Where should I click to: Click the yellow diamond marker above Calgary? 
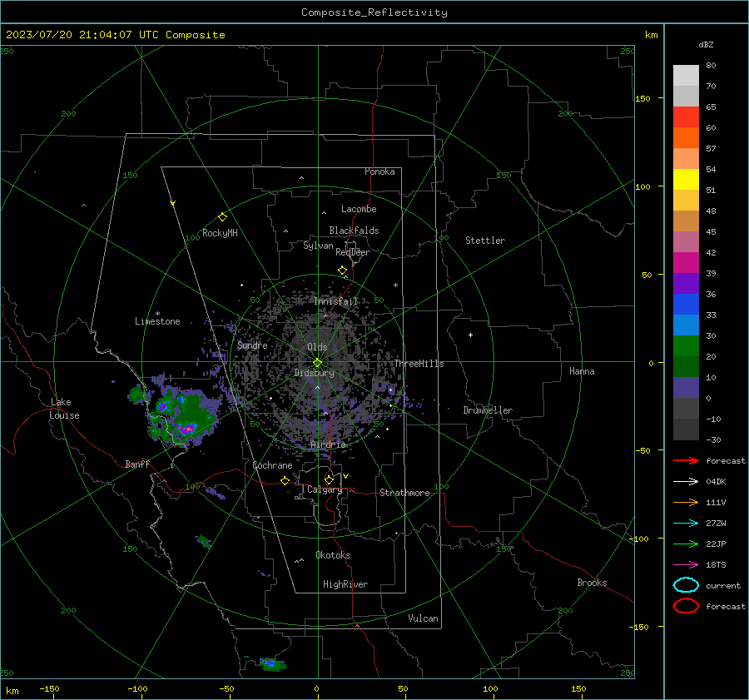point(329,479)
